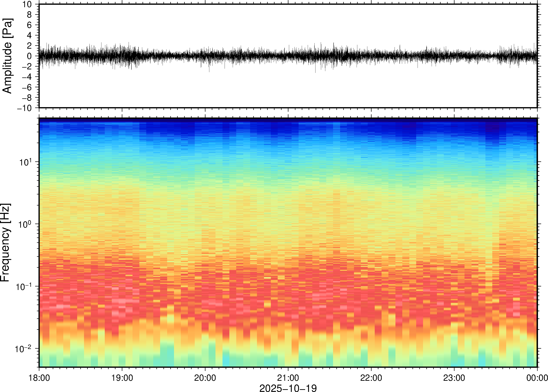Click the 10¹ frequency tick label

click(25, 162)
